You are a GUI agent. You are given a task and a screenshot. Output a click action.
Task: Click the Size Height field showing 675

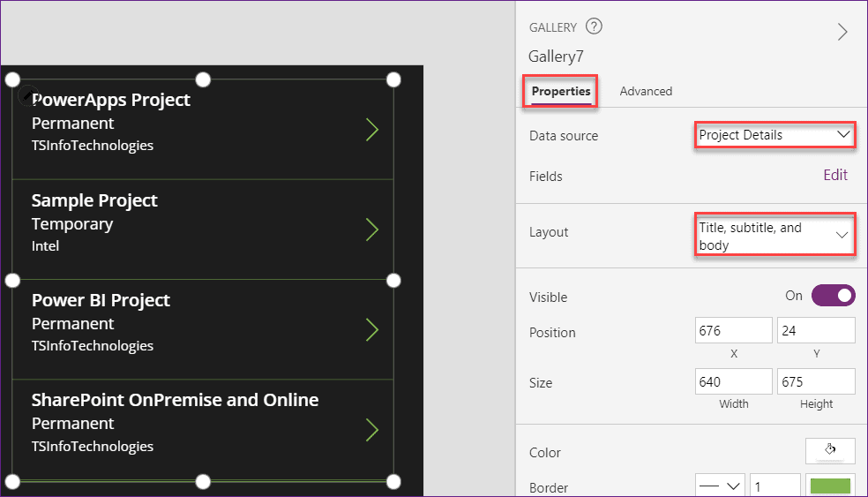tap(816, 381)
